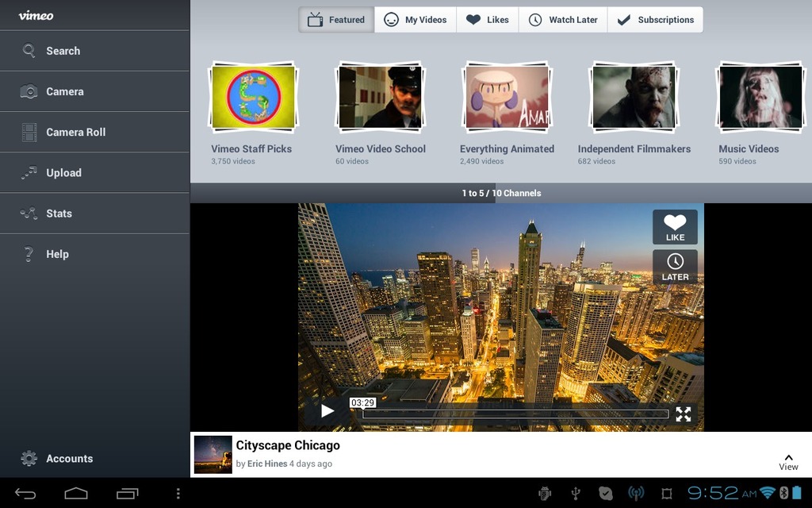This screenshot has height=508, width=812.
Task: Open Music Videos channel thumbnail
Action: click(760, 97)
